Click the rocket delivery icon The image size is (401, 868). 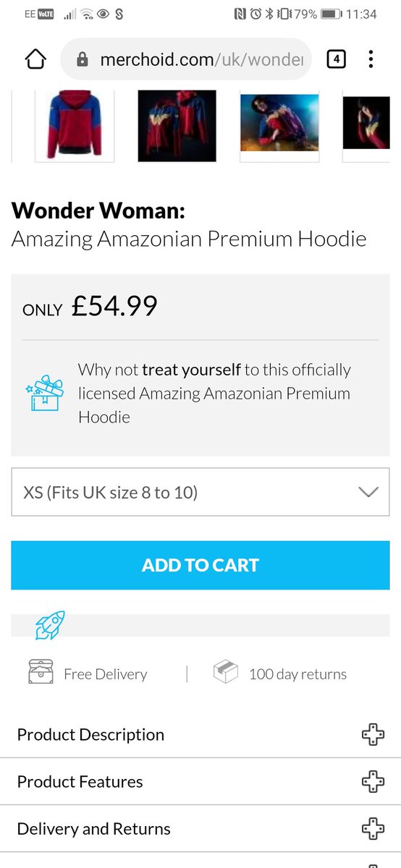pos(50,625)
